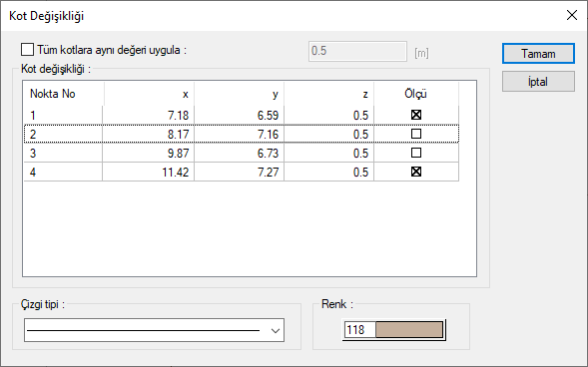Image resolution: width=588 pixels, height=367 pixels.
Task: Click the 0.5 value input field
Action: point(357,51)
